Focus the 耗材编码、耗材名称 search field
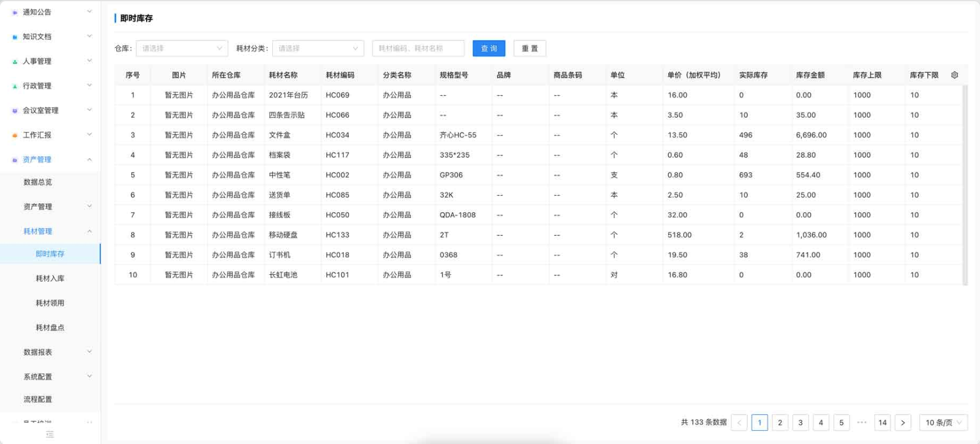This screenshot has width=980, height=444. pos(418,49)
